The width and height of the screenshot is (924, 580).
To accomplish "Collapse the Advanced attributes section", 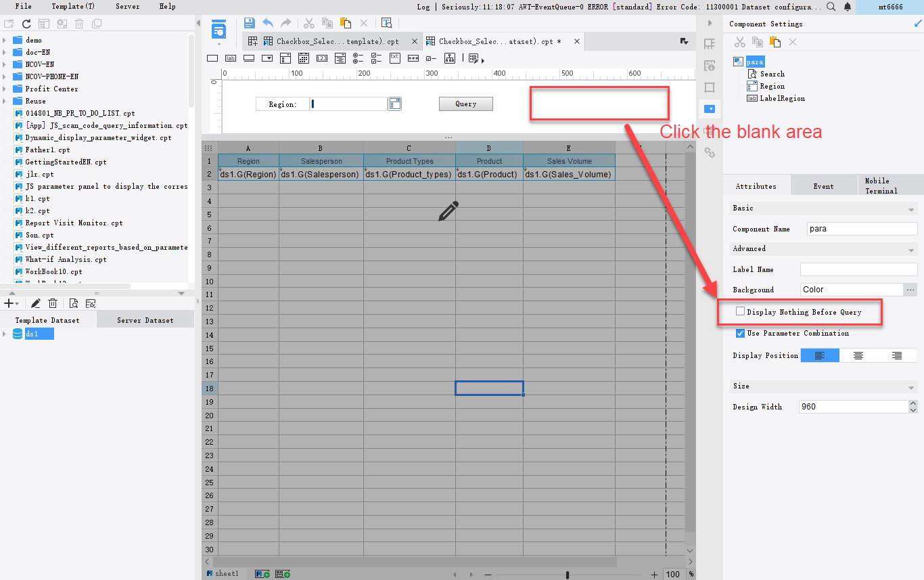I will (910, 248).
